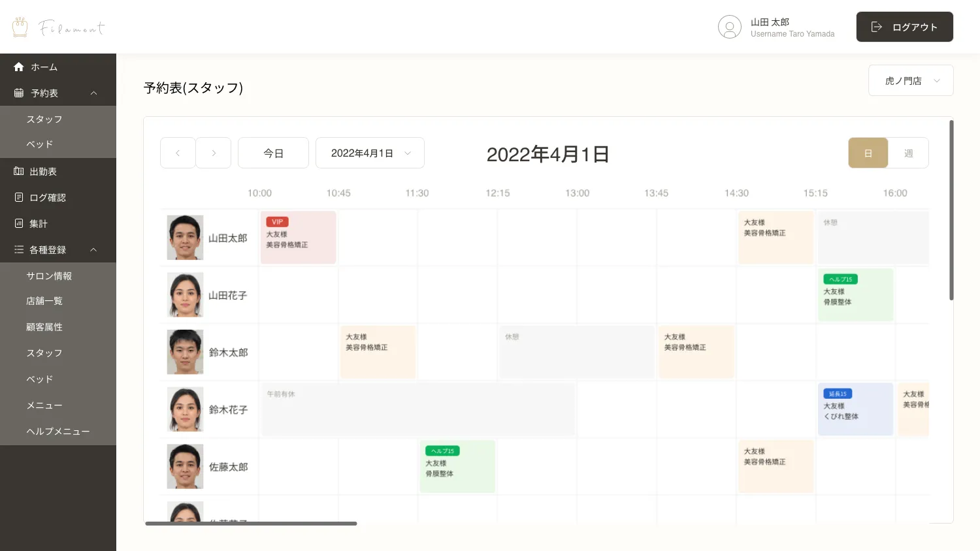The width and height of the screenshot is (980, 551).
Task: Click the user avatar icon in header
Action: tap(729, 27)
